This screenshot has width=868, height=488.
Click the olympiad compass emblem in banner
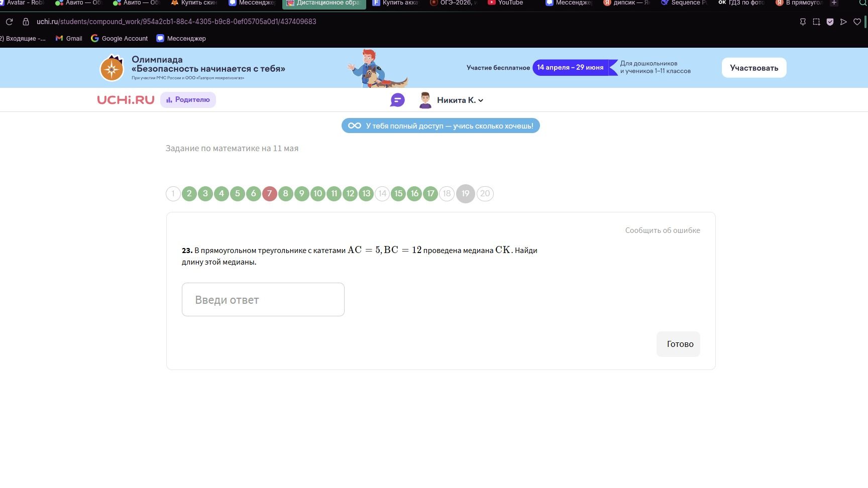coord(112,68)
